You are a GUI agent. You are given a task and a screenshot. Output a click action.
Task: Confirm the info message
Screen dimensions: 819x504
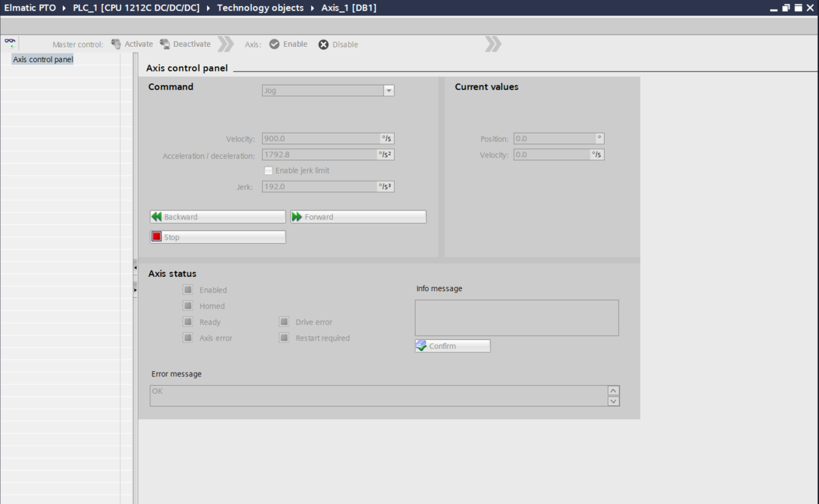(452, 346)
